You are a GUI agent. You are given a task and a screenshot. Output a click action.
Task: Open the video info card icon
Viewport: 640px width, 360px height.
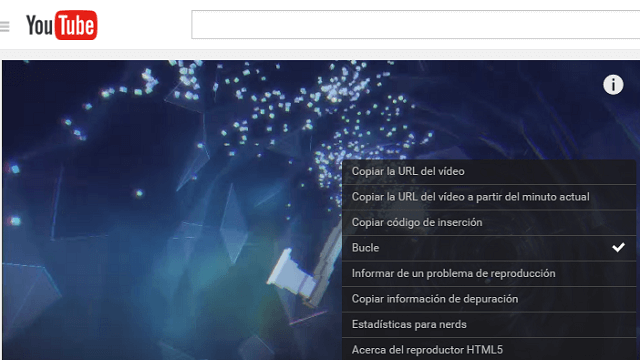613,85
